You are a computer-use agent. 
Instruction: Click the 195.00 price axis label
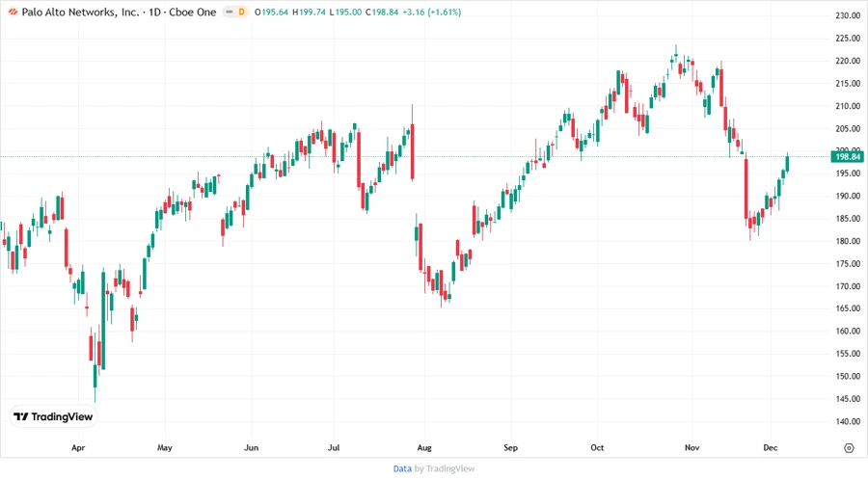tap(848, 173)
